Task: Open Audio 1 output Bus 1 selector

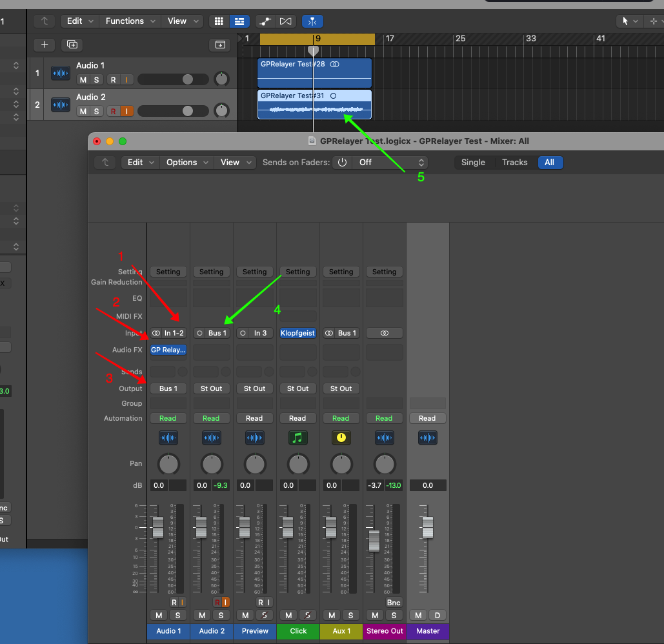Action: [x=168, y=388]
